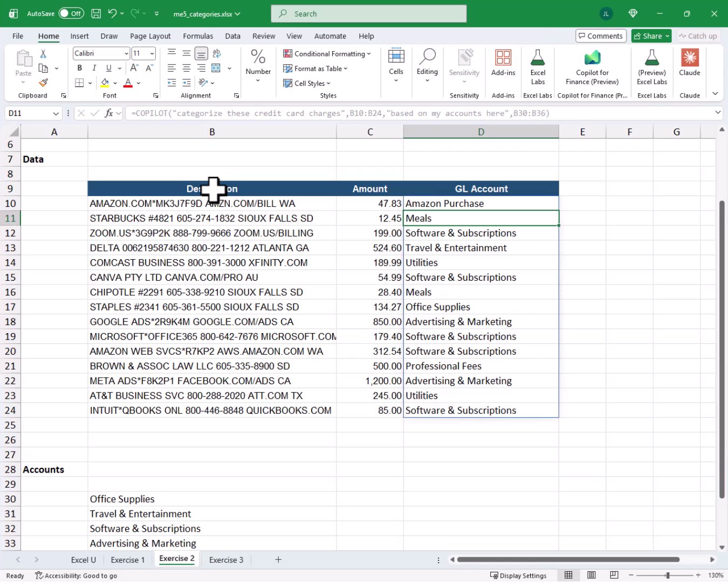
Task: Switch to Page Break Preview icon
Action: coord(614,576)
